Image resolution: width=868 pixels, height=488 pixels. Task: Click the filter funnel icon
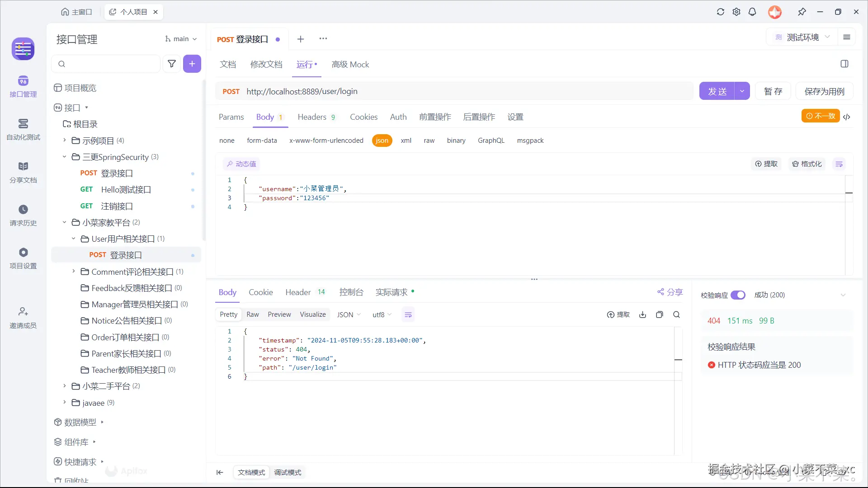(x=172, y=64)
